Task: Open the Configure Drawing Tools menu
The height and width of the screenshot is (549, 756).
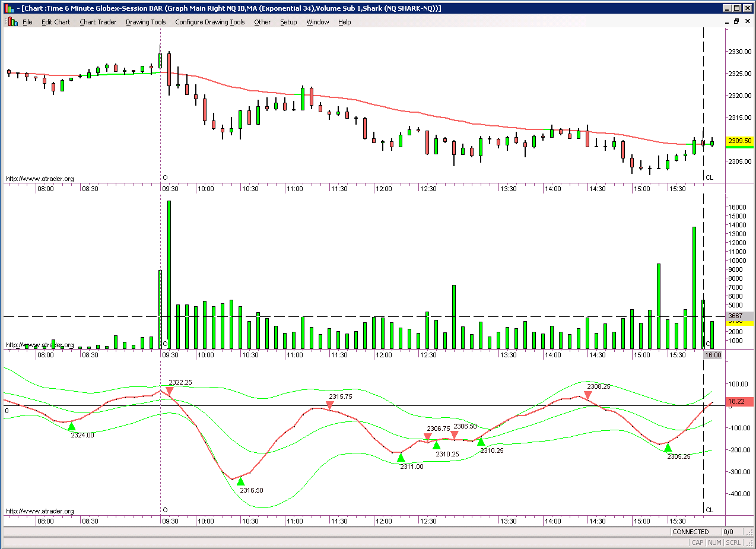Action: (210, 22)
